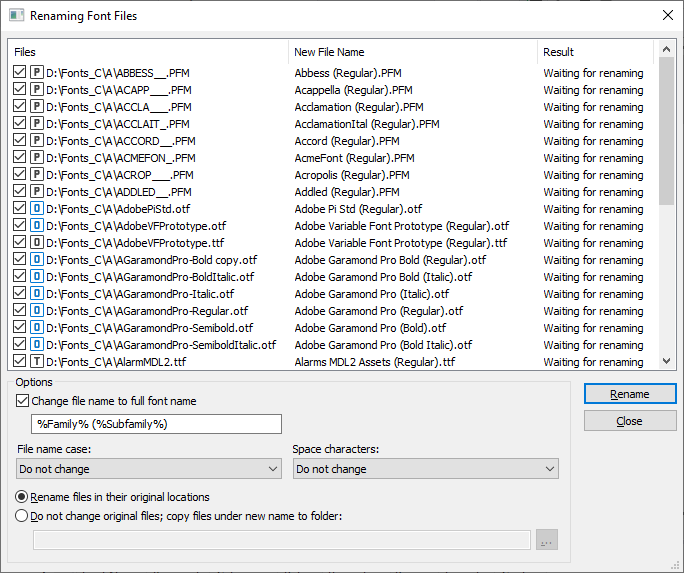This screenshot has height=573, width=684.
Task: Click the OpenType icon beside AdobePiStd.otf
Action: [x=37, y=208]
